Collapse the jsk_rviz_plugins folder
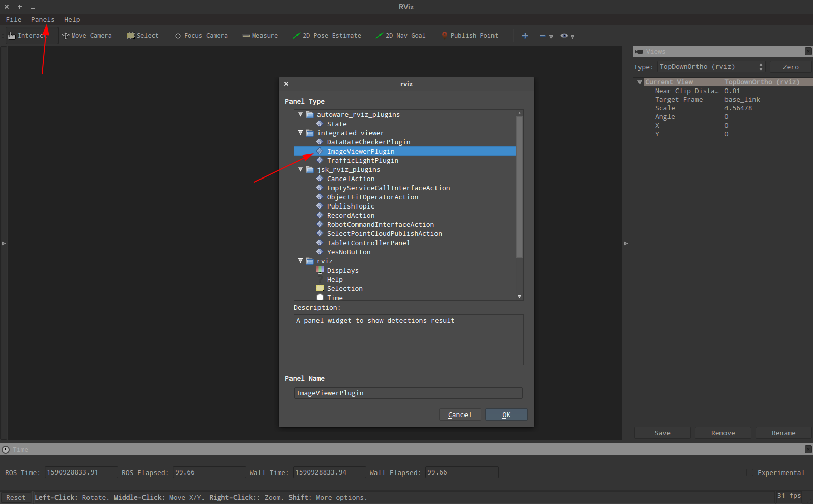Viewport: 813px width, 504px height. click(301, 169)
